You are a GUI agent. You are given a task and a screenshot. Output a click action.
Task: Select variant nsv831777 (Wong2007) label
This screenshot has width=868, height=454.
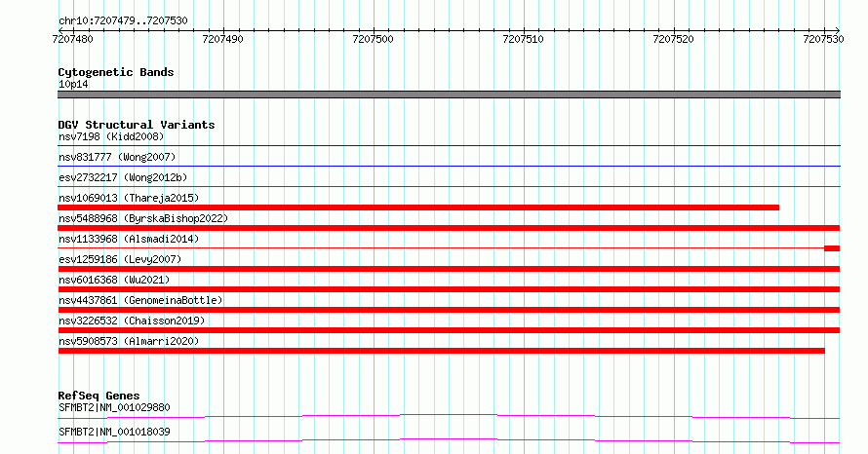[x=117, y=157]
